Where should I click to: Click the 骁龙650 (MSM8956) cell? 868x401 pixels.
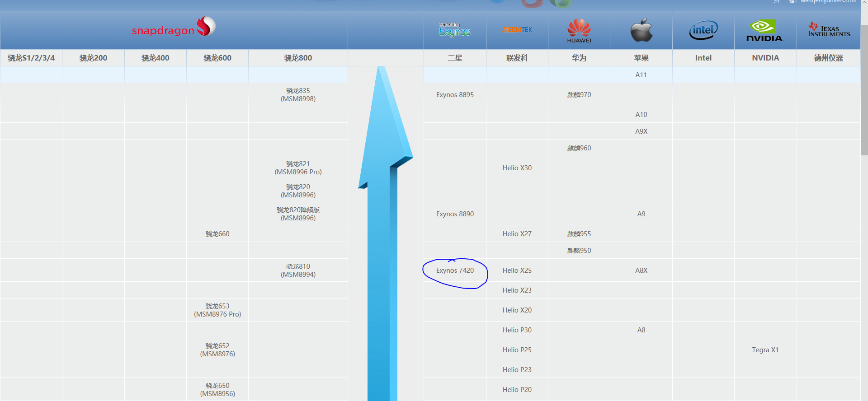click(217, 390)
